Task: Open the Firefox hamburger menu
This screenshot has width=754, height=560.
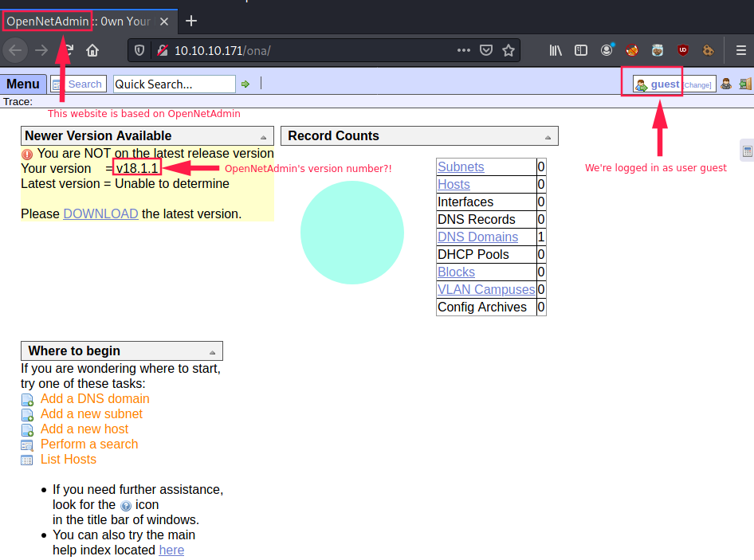Action: click(x=740, y=51)
